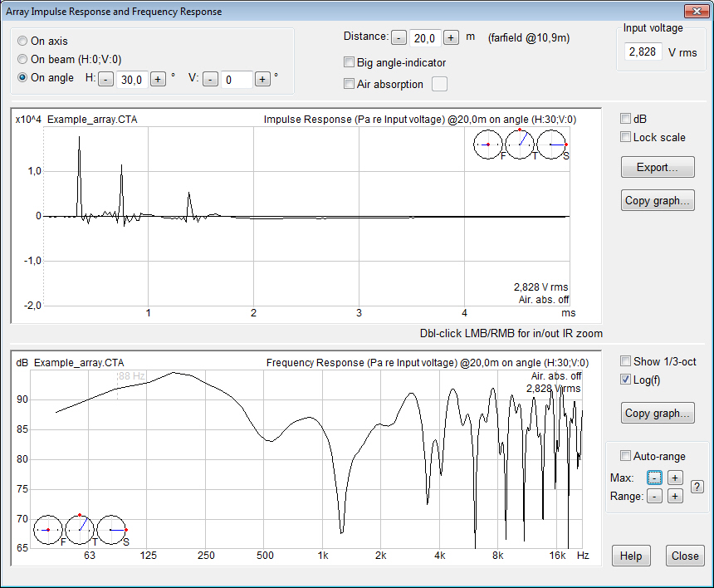Screen dimensions: 714x588
Task: Decrease horizontal angle H with minus button
Action: (105, 79)
